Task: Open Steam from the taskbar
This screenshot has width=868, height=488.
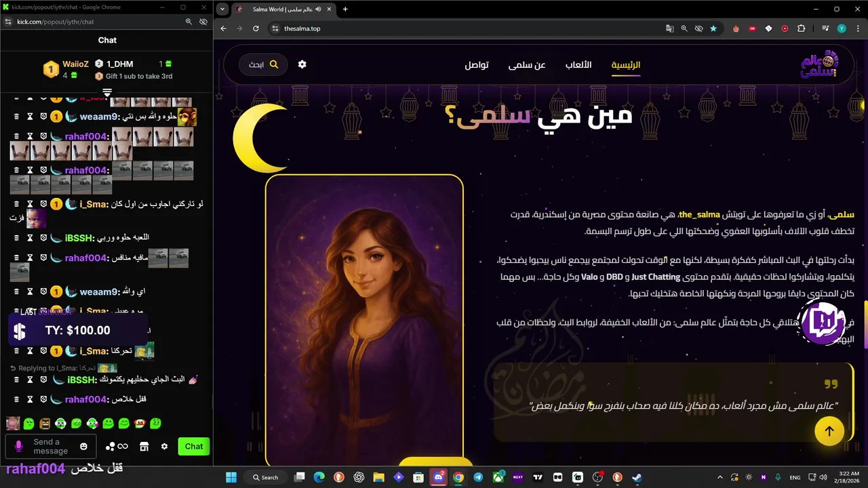Action: pos(637,477)
